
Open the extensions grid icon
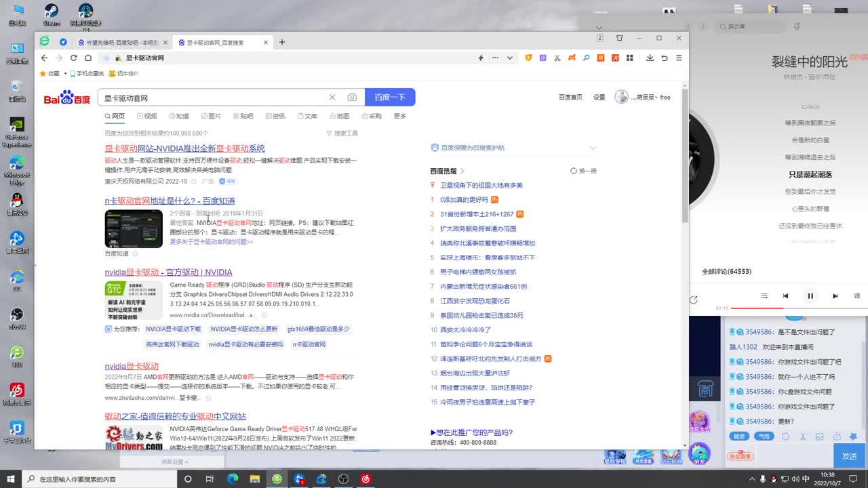tap(629, 58)
